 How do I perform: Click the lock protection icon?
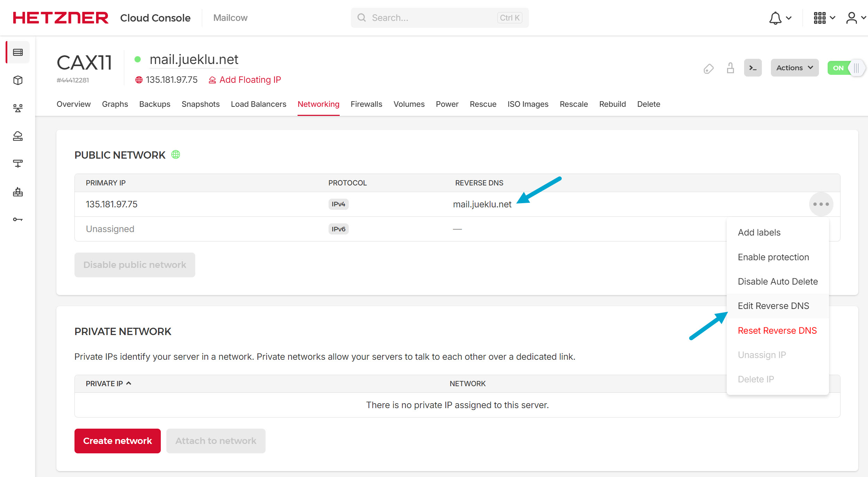(x=730, y=68)
